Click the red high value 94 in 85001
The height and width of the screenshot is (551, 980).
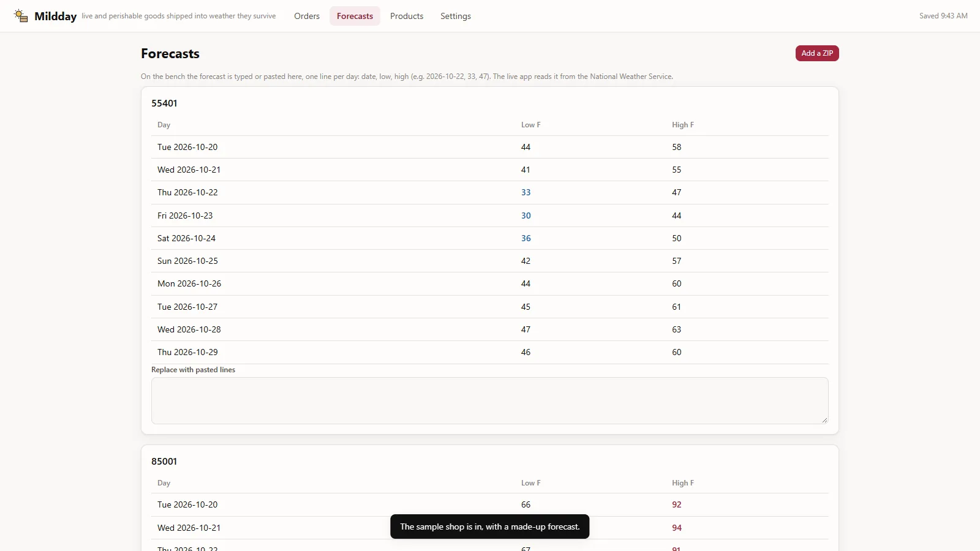pyautogui.click(x=676, y=528)
